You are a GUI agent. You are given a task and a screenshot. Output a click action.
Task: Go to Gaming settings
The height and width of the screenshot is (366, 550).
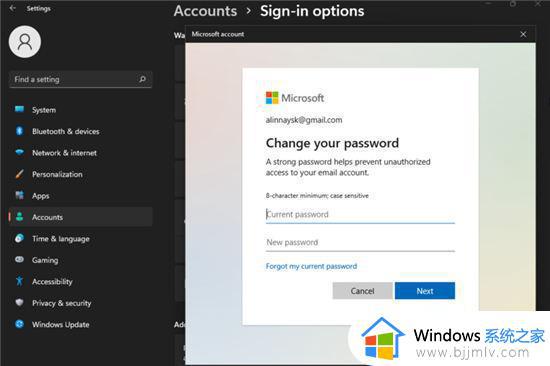(81, 260)
